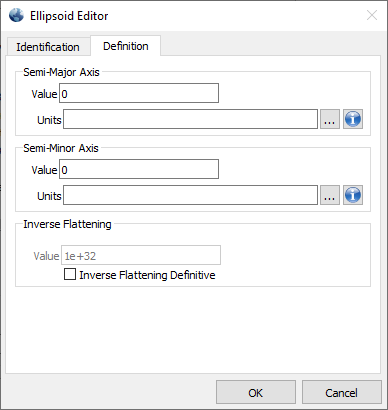Screen dimensions: 388x410
Task: Open info for Semi-Minor Axis units
Action: [x=353, y=195]
